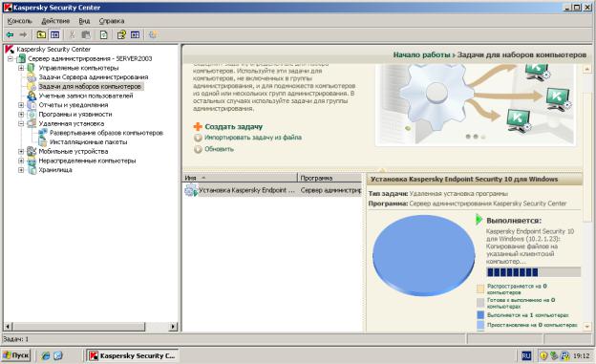This screenshot has width=596, height=364.
Task: Click the Задачи Сервера администрирования node icon
Action: click(x=32, y=77)
